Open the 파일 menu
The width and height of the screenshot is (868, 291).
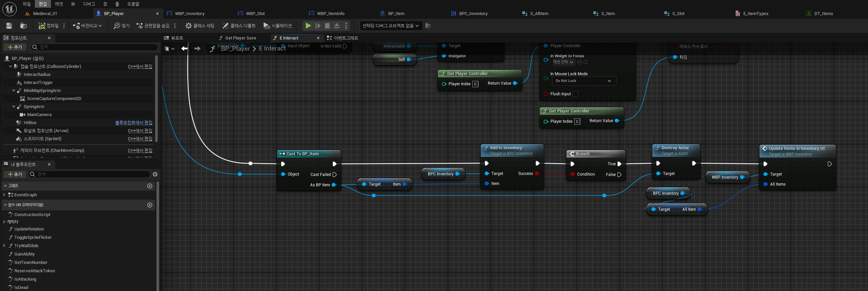click(x=26, y=4)
